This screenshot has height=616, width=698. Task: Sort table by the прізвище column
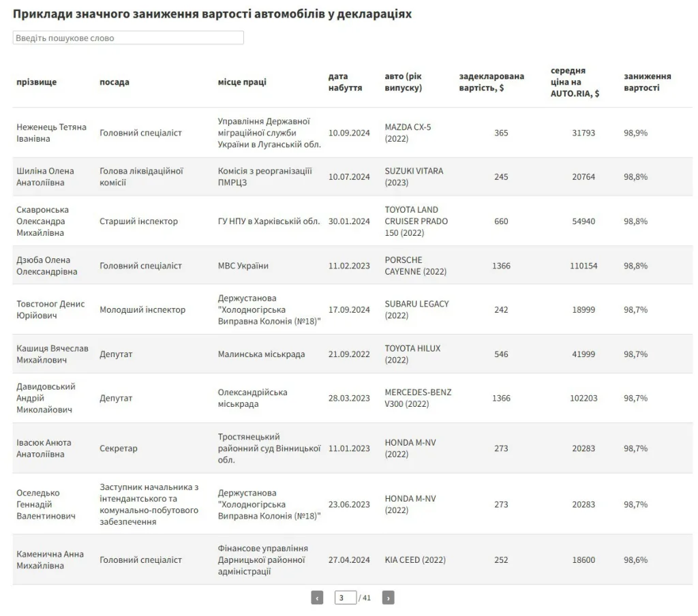(x=34, y=82)
